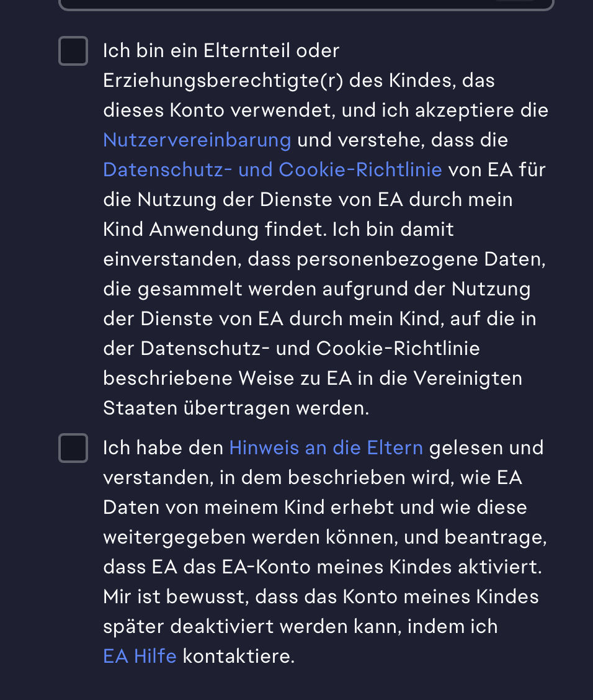Click the text 'Ich bin ein Elternteil oder'
The width and height of the screenshot is (593, 700).
click(221, 51)
